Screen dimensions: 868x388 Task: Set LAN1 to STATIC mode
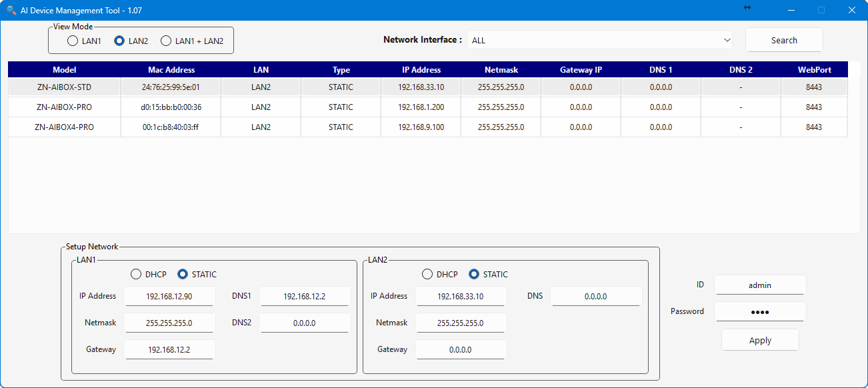[x=183, y=275]
